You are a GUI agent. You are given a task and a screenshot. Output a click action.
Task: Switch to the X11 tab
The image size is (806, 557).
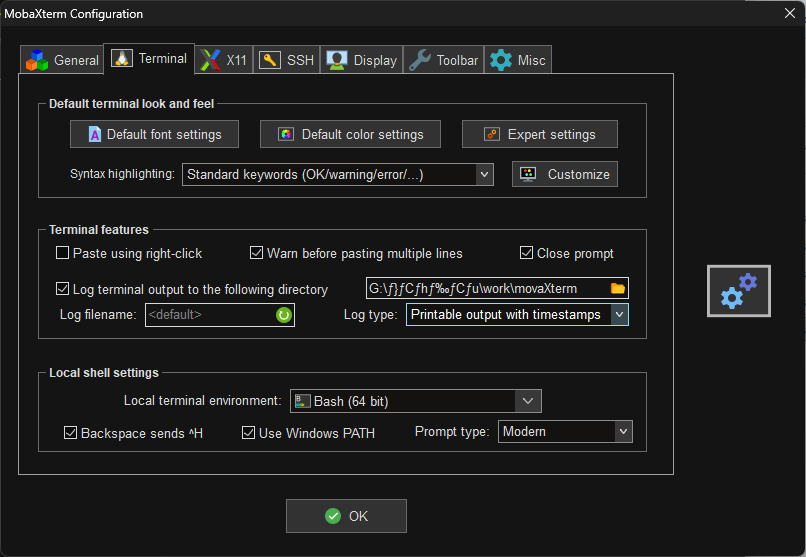pyautogui.click(x=224, y=60)
